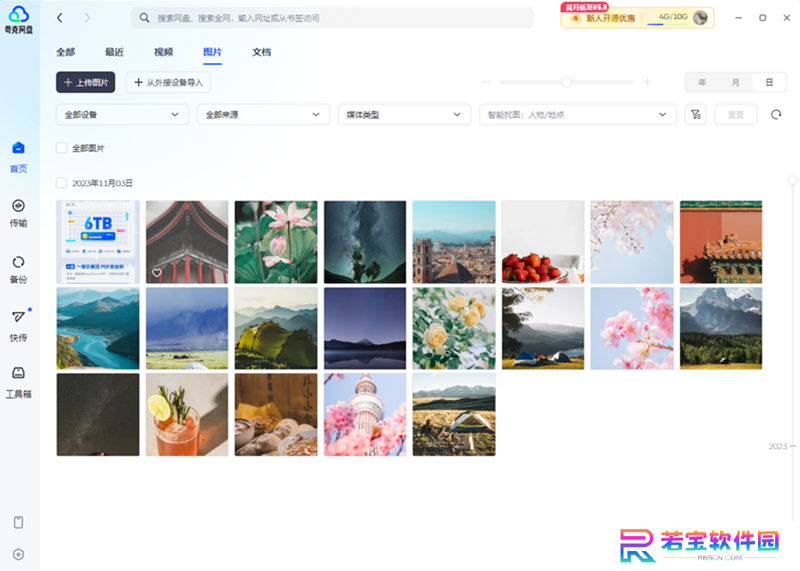Click the thumbnail size slider handle
Image resolution: width=800 pixels, height=571 pixels.
point(566,82)
